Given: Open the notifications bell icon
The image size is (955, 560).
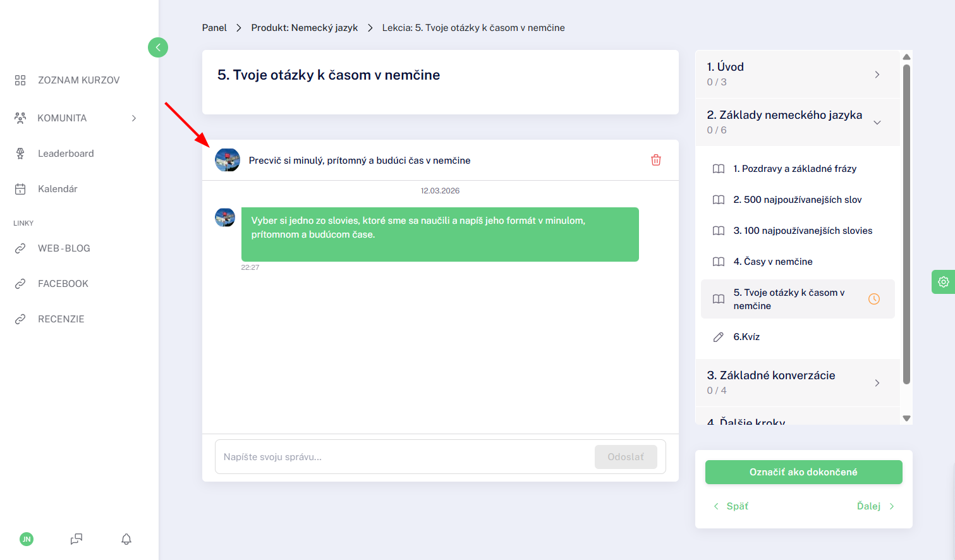Looking at the screenshot, I should click(126, 539).
